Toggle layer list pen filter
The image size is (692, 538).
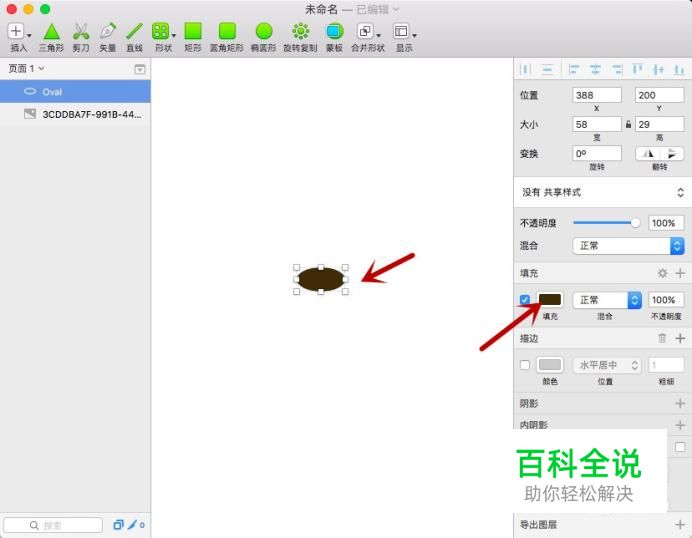coord(132,525)
